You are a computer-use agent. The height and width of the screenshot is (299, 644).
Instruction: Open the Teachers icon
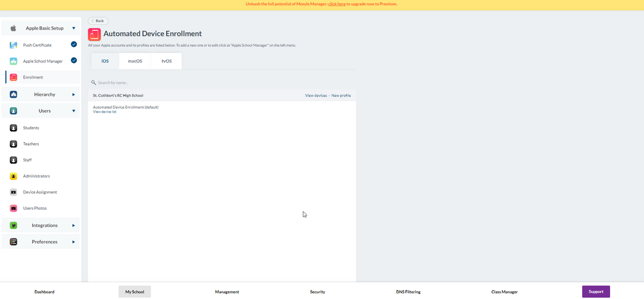click(13, 144)
